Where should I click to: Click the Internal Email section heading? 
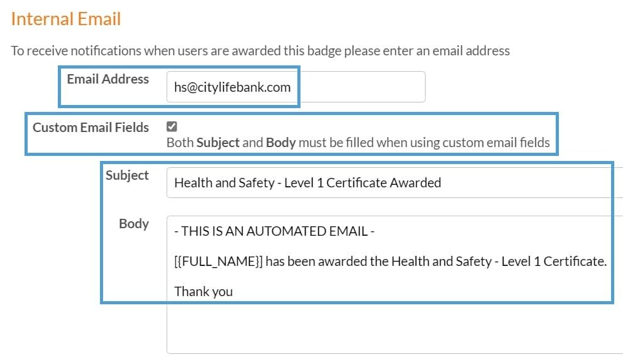tap(66, 19)
